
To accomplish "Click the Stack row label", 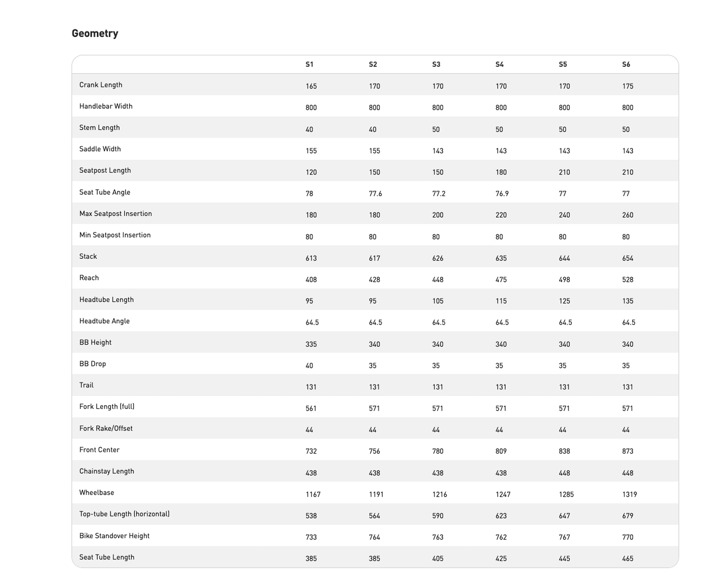I will click(88, 256).
